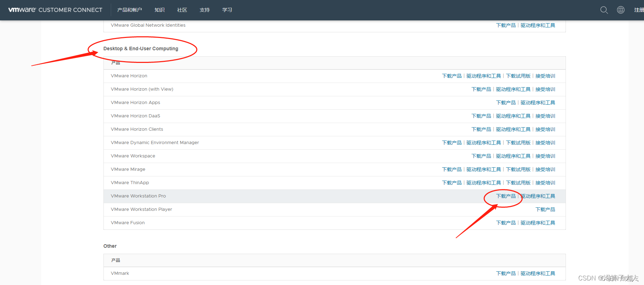Click 下载试用版 for VMware Horizon
This screenshot has width=644, height=285.
[518, 76]
